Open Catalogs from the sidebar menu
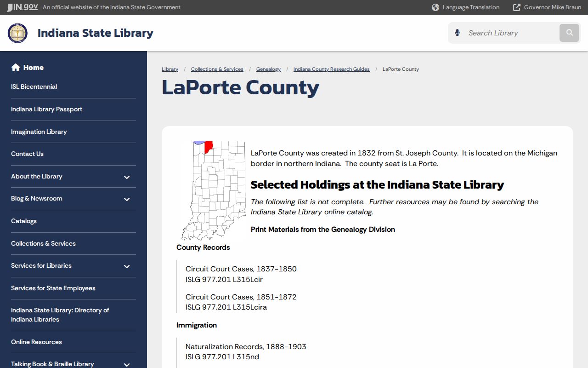The height and width of the screenshot is (368, 588). tap(24, 221)
